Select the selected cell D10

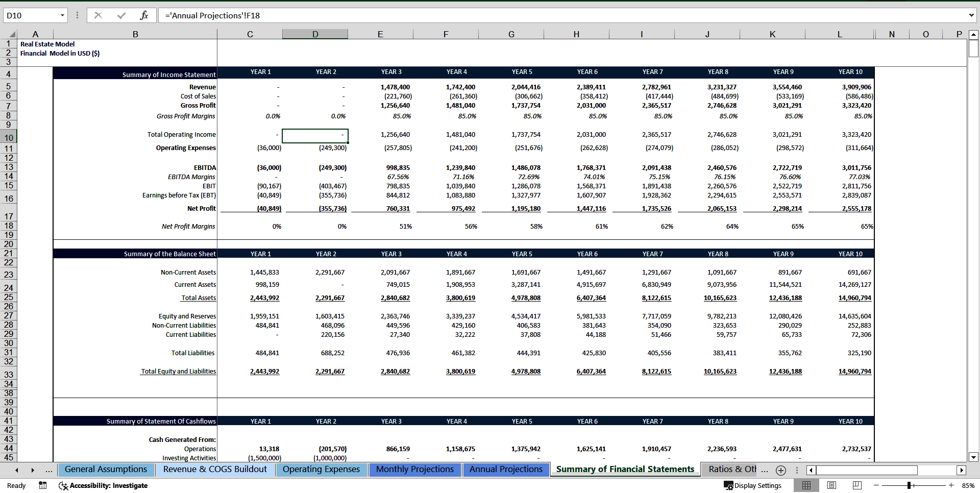[x=315, y=136]
